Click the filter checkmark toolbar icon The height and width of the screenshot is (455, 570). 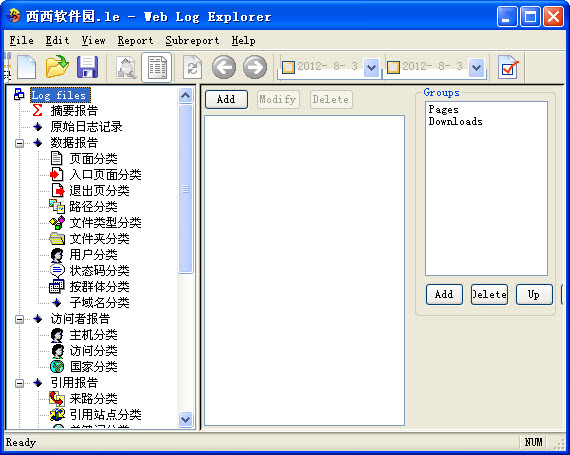pos(507,67)
